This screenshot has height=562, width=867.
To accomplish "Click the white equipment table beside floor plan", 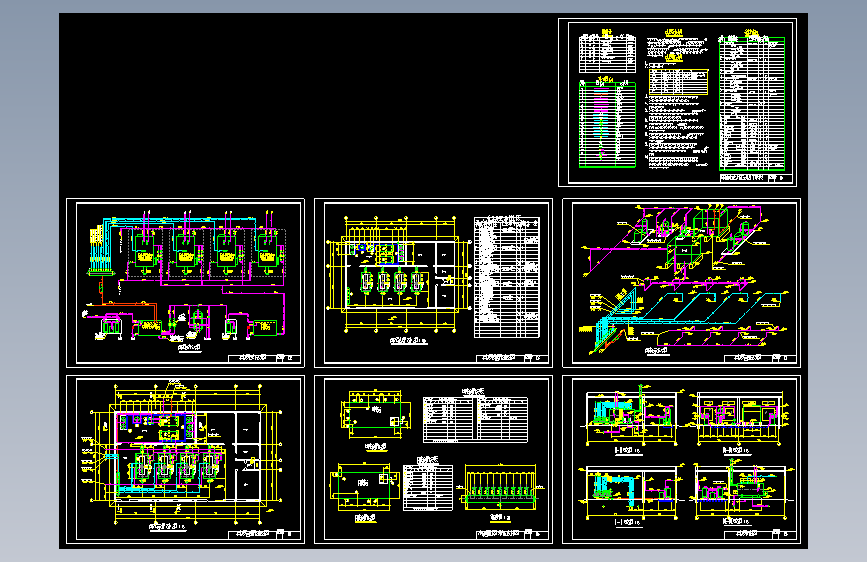I will (507, 277).
